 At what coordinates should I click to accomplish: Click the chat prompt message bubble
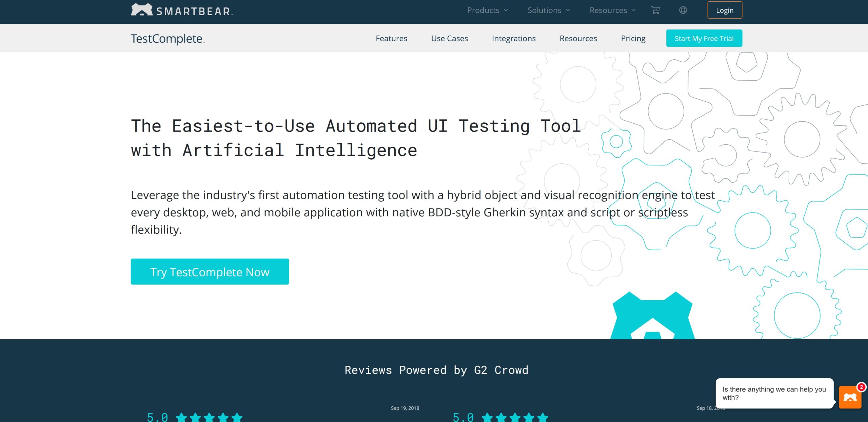[774, 393]
